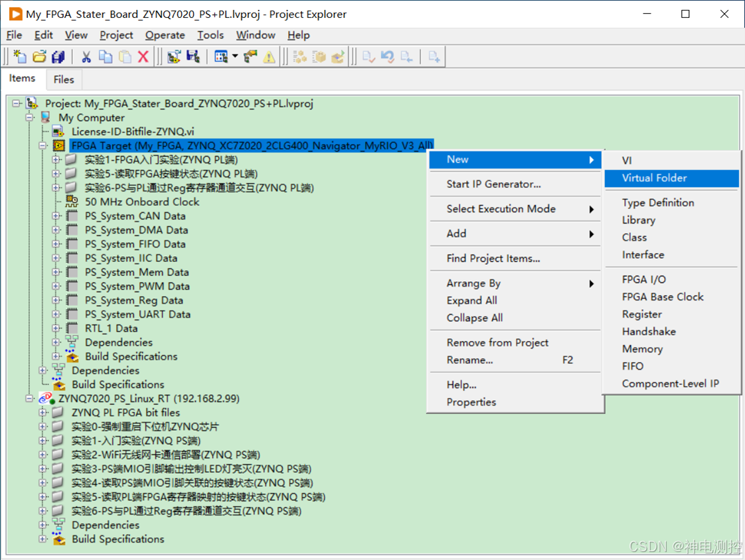Screen dimensions: 745x560
Task: Select FPGA Base Clock in New submenu
Action: tap(672, 297)
